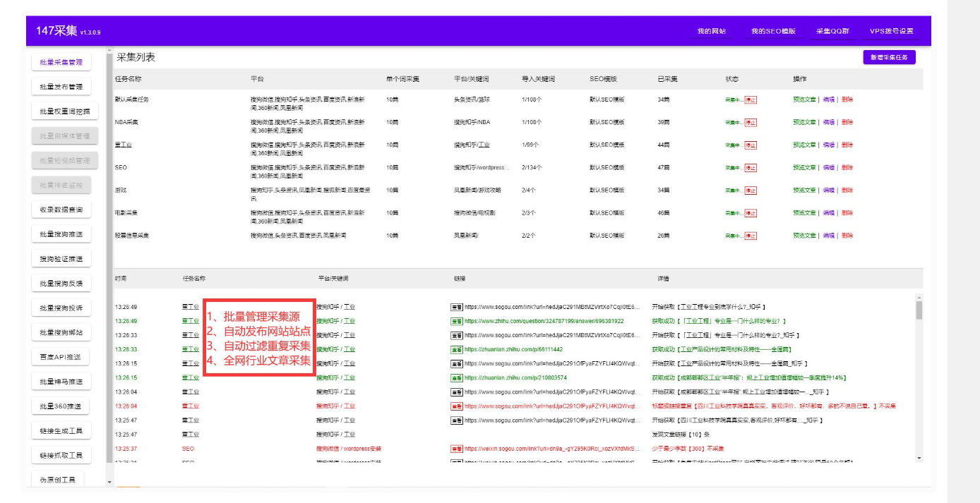The height and width of the screenshot is (503, 980).
Task: Click 查看 icon beside zhuanlan.zhihu.com/p/66111442
Action: [456, 349]
